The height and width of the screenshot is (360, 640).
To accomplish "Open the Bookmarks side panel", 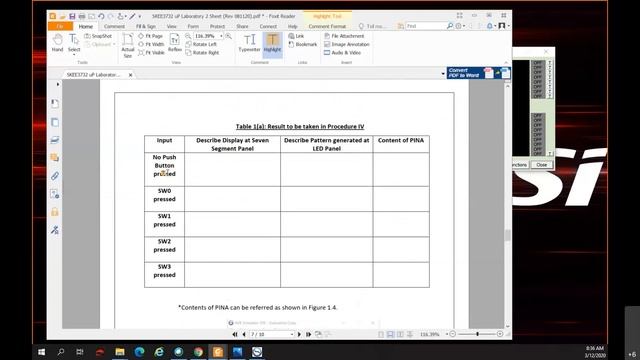I will 55,104.
